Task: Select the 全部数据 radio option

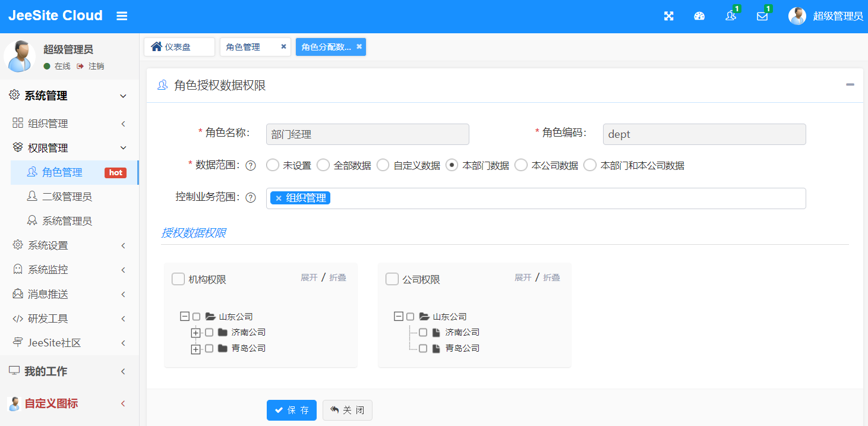Action: [x=323, y=165]
